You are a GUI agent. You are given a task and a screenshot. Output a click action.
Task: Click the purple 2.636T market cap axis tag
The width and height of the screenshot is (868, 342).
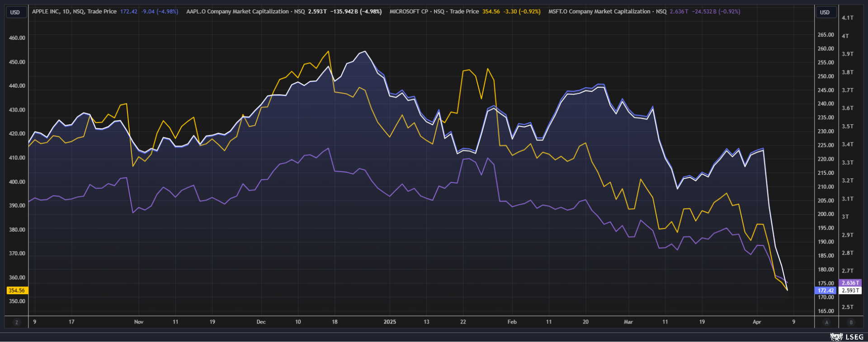pos(850,283)
